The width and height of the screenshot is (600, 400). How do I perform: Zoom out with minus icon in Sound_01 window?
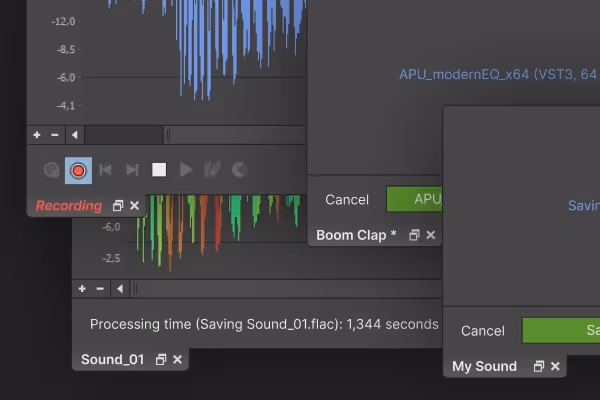(x=100, y=289)
